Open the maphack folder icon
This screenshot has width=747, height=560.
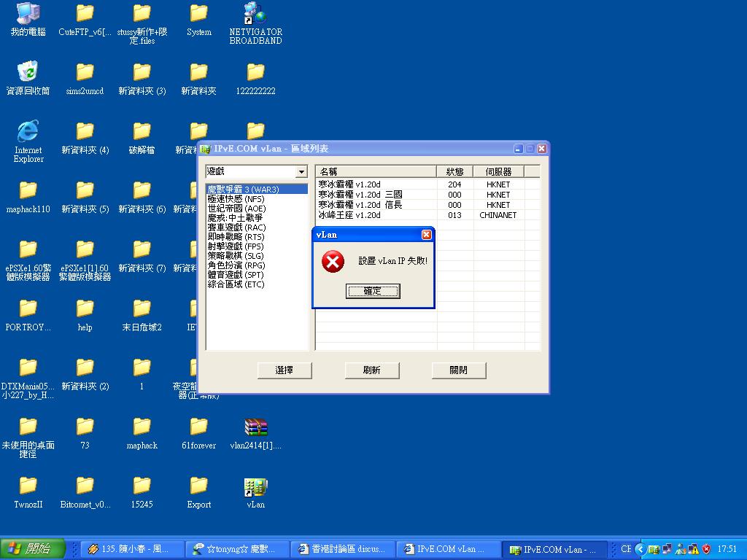coord(142,429)
